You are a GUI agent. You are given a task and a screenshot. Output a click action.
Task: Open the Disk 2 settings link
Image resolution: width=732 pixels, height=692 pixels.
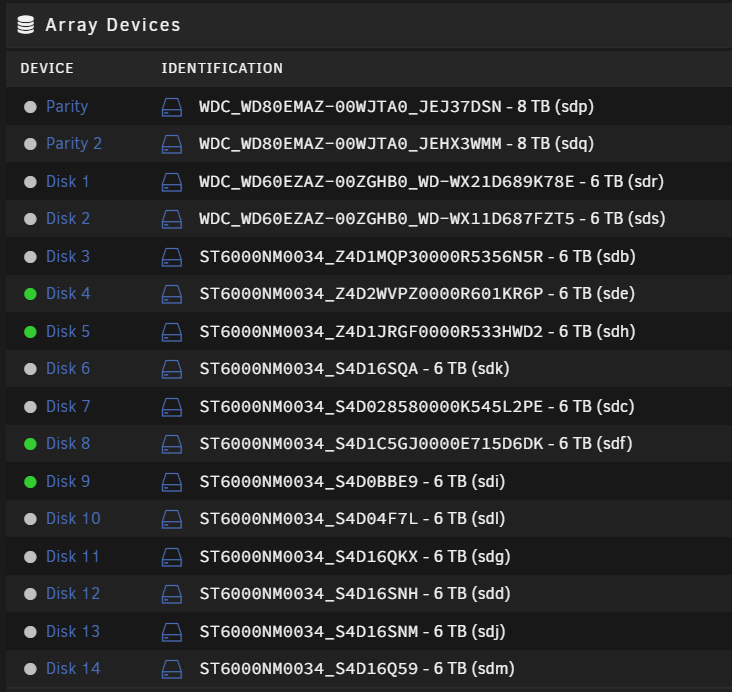(68, 219)
